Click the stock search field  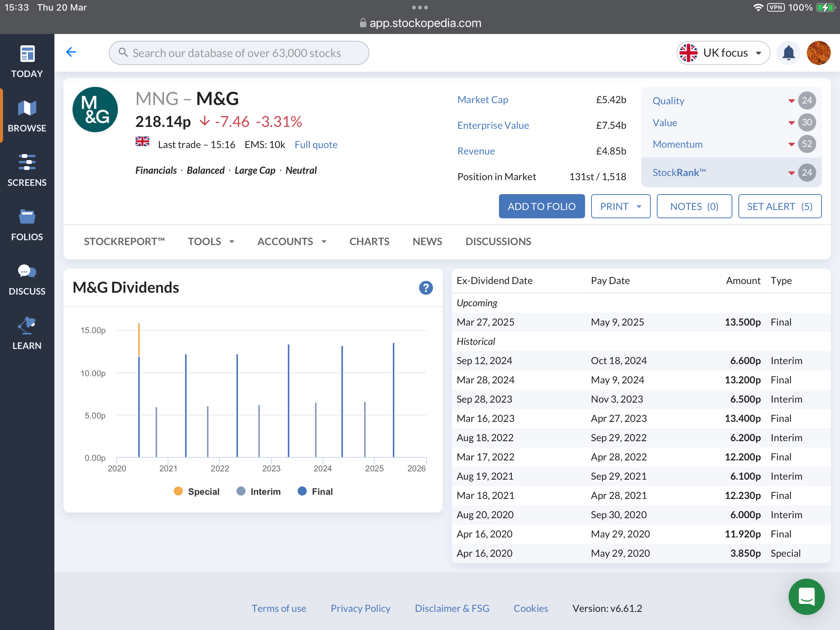[x=238, y=53]
